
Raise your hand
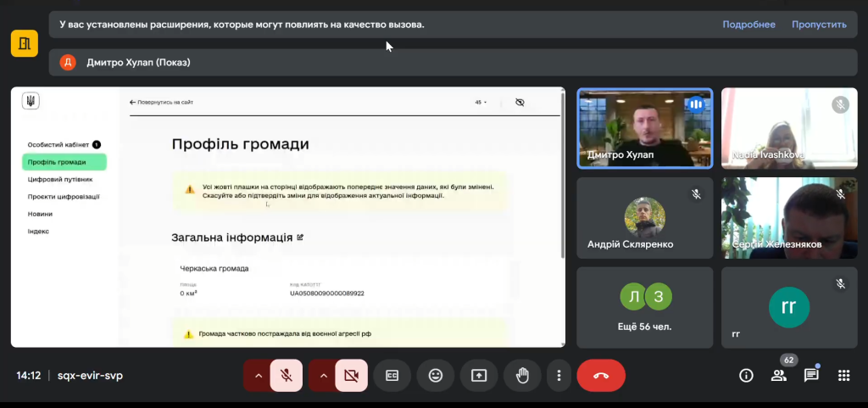[x=522, y=375]
